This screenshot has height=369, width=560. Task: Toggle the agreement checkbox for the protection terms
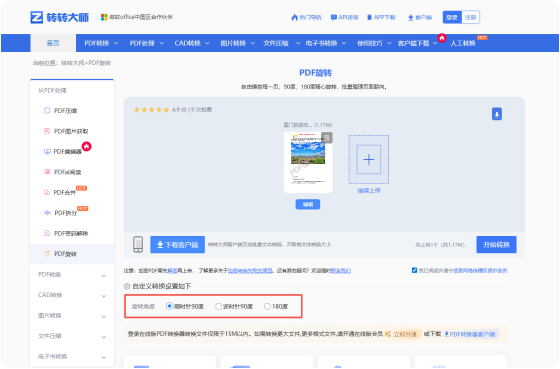click(414, 270)
